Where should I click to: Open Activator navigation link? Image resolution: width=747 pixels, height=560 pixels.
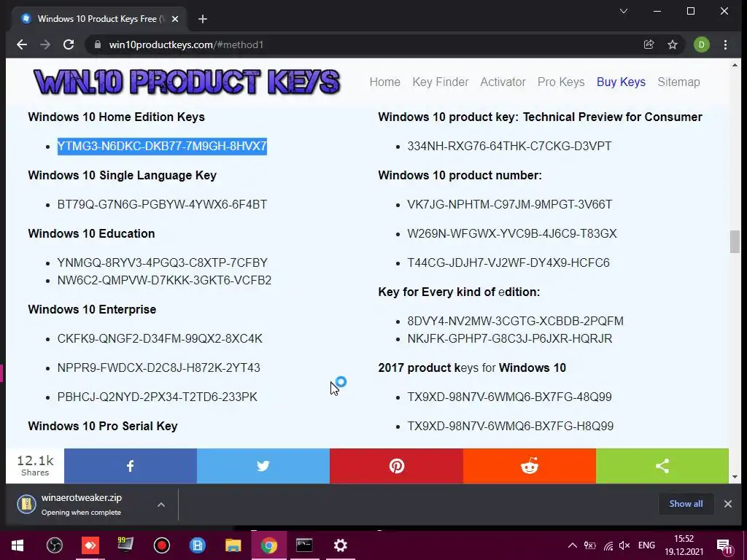click(503, 82)
